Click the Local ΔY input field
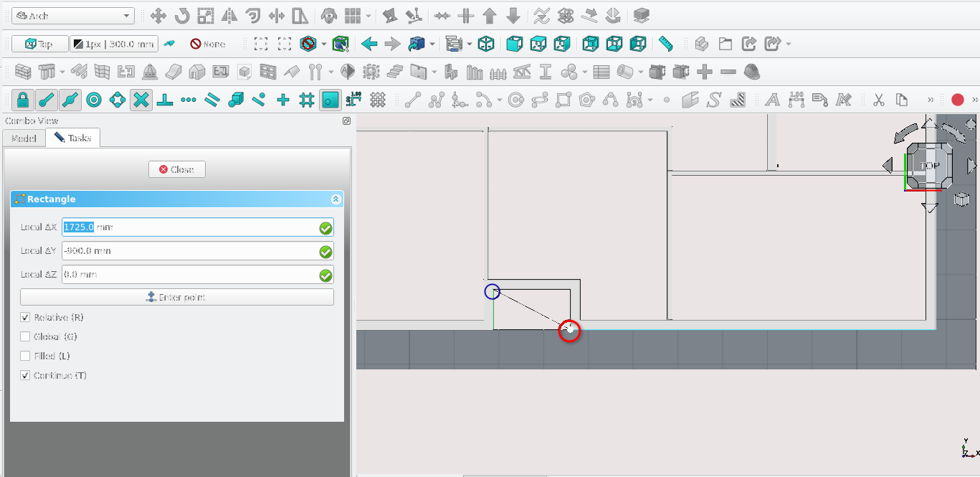This screenshot has width=980, height=477. [190, 251]
